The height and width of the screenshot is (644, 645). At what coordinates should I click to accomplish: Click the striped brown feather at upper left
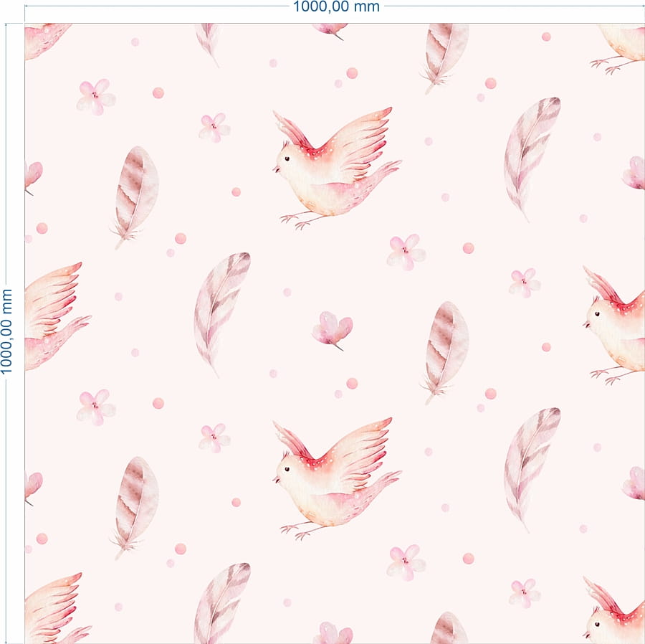[x=135, y=197]
